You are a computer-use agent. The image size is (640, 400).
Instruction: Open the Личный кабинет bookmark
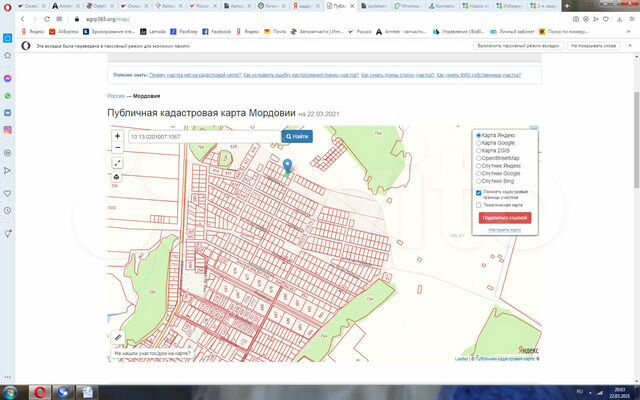pos(512,31)
